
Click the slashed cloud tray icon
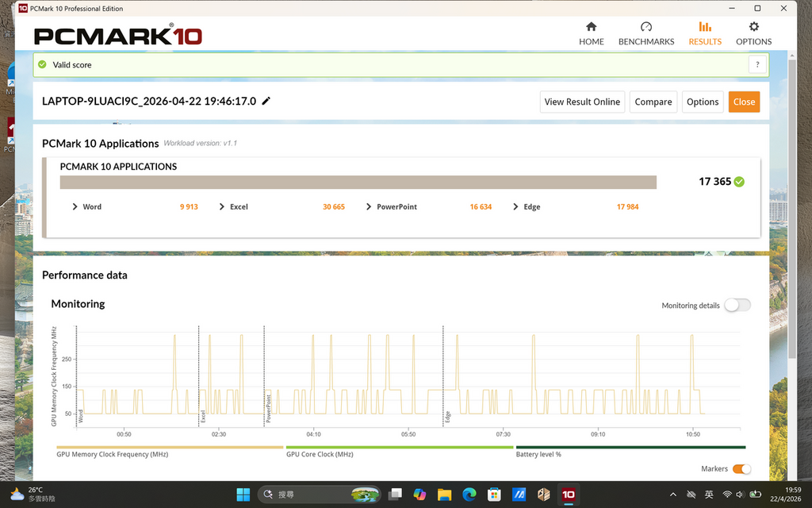click(x=691, y=495)
